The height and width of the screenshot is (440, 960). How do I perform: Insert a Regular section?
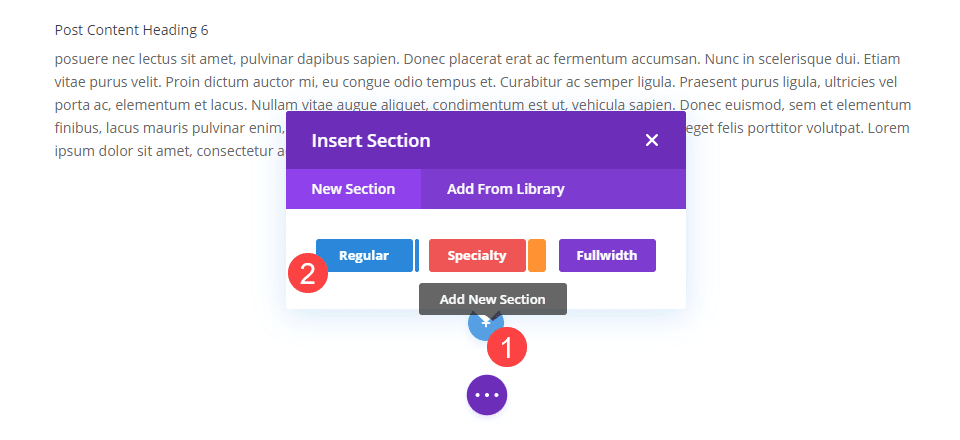tap(364, 255)
